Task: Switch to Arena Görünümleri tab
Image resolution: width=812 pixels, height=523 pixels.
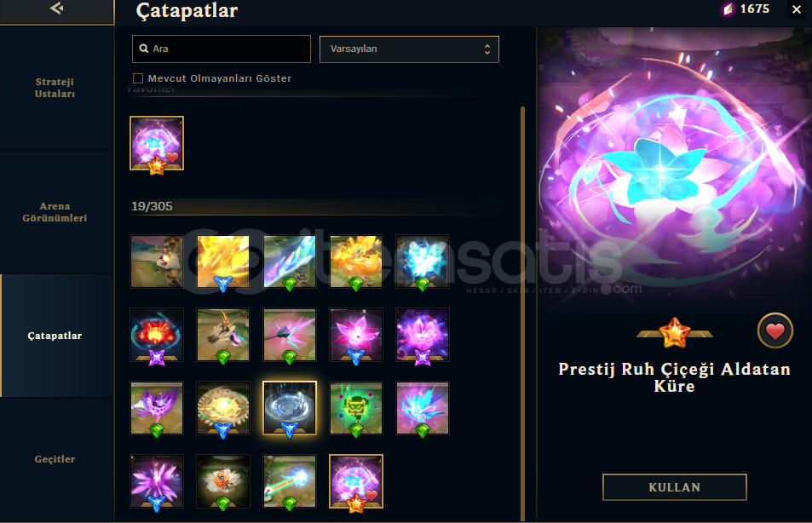Action: (55, 212)
